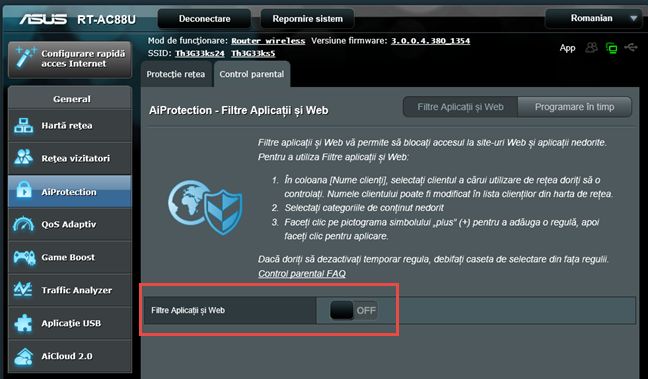Select the Control parental tab
This screenshot has width=648, height=379.
pos(252,74)
